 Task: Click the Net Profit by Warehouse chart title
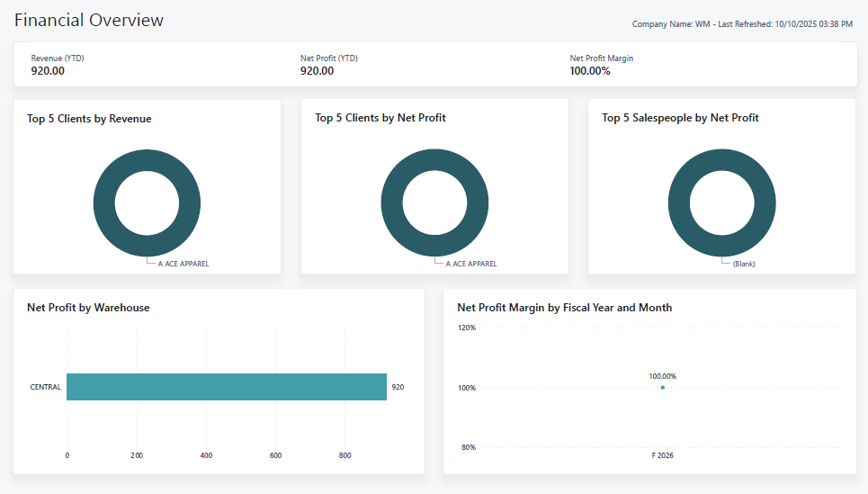tap(88, 308)
